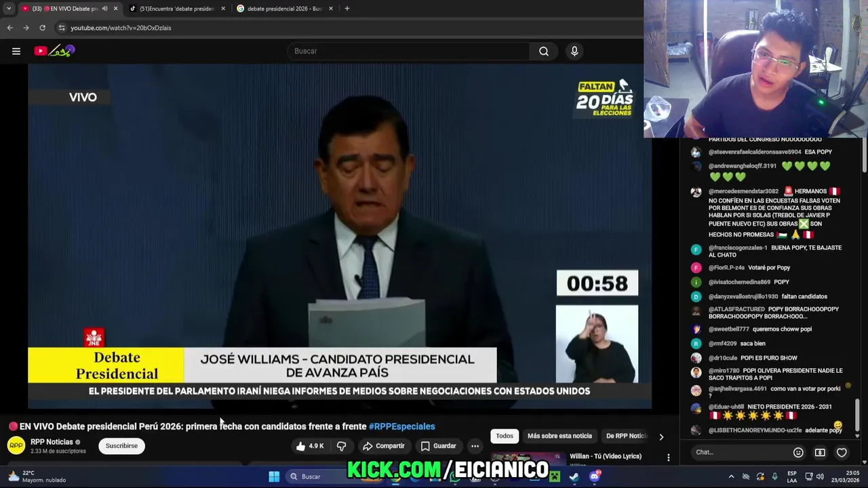868x488 pixels.
Task: Open options for the Willian - Tú video
Action: 668,457
